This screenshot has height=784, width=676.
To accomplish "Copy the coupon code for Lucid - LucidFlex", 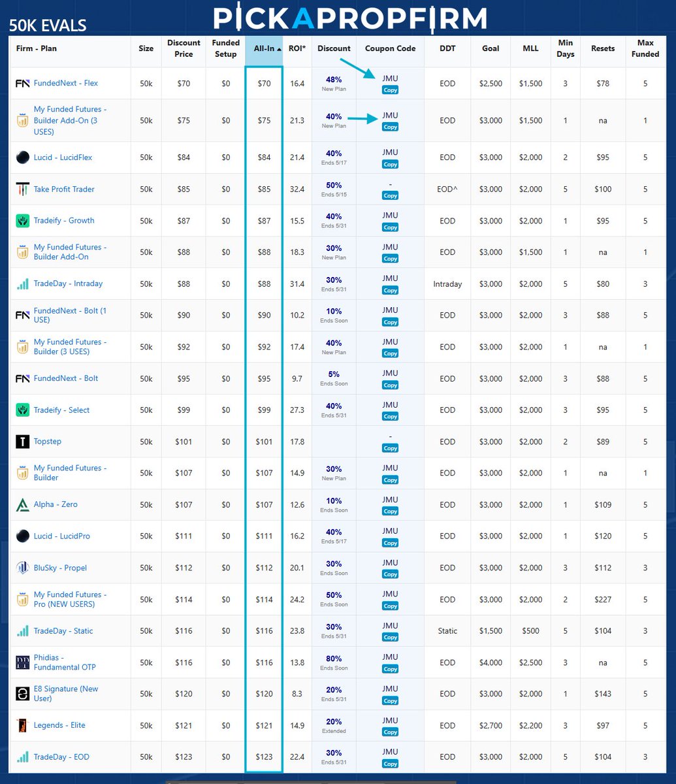I will coord(390,164).
